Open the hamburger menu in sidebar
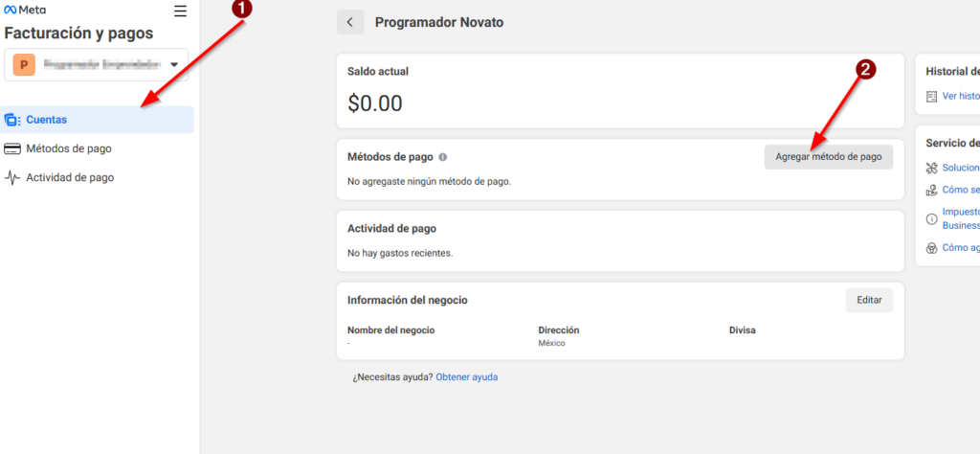Viewport: 980px width, 454px height. [180, 11]
